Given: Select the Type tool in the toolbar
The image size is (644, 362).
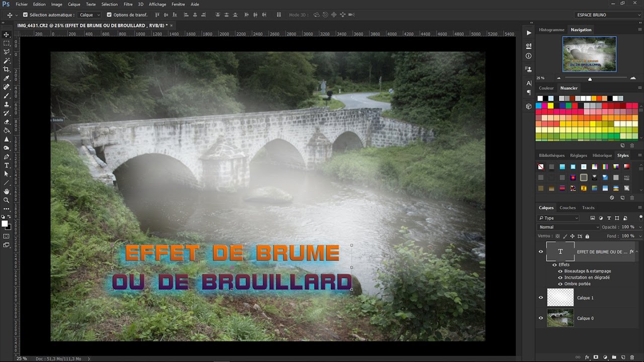Looking at the screenshot, I should (x=7, y=165).
